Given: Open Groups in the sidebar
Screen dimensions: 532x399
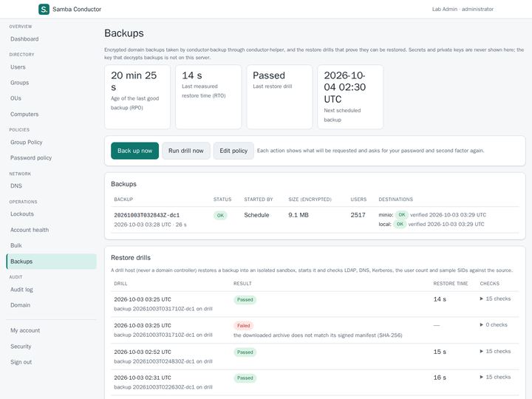Looking at the screenshot, I should pos(20,83).
